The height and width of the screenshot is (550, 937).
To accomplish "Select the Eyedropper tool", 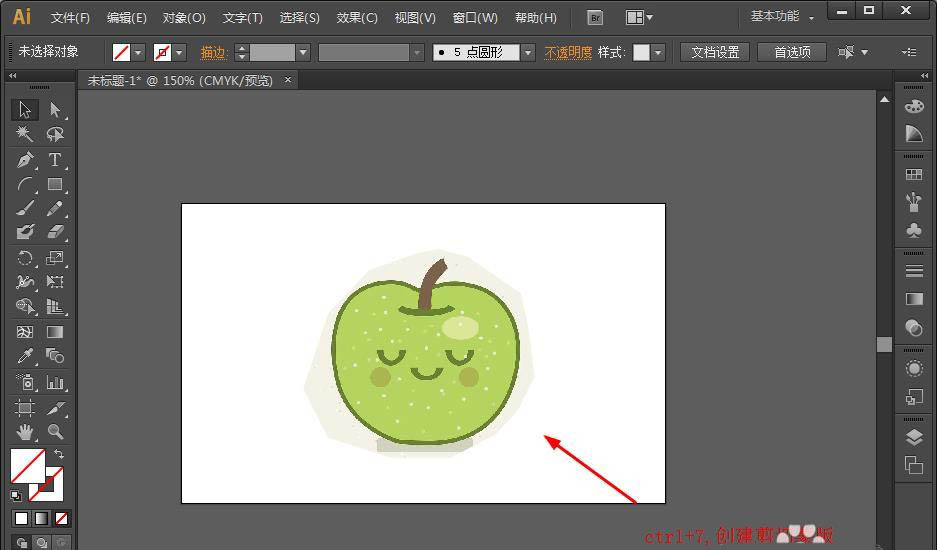I will (25, 356).
